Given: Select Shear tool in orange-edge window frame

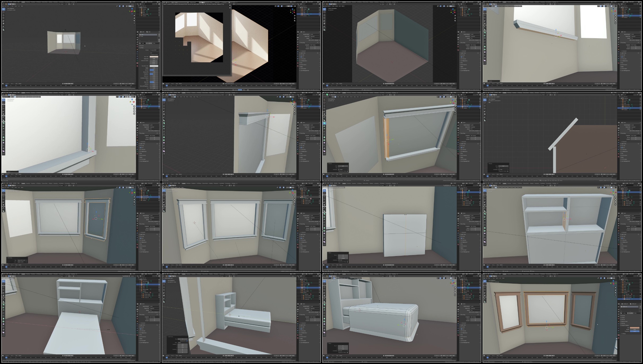Looking at the screenshot, I should click(x=325, y=151).
